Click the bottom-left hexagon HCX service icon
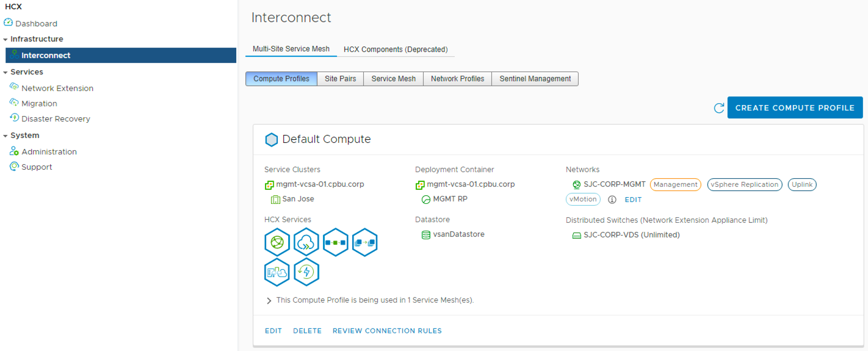Screen dimensions: 868x351 point(277,272)
